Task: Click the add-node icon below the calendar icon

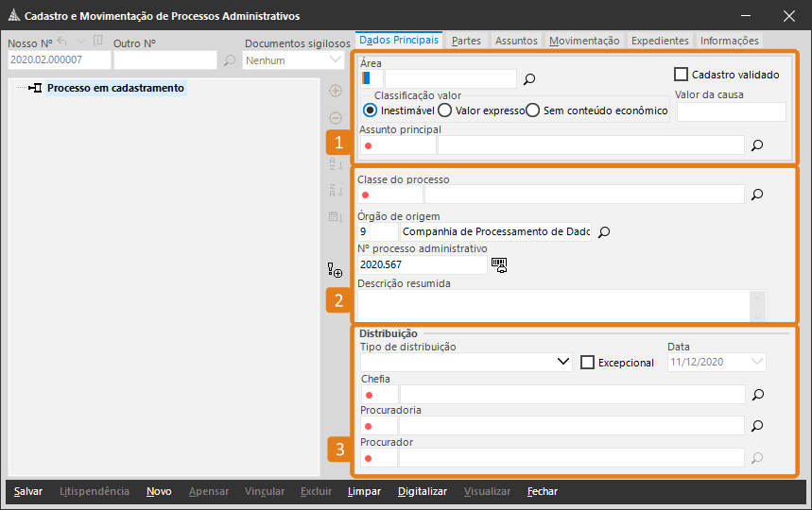Action: coord(336,270)
